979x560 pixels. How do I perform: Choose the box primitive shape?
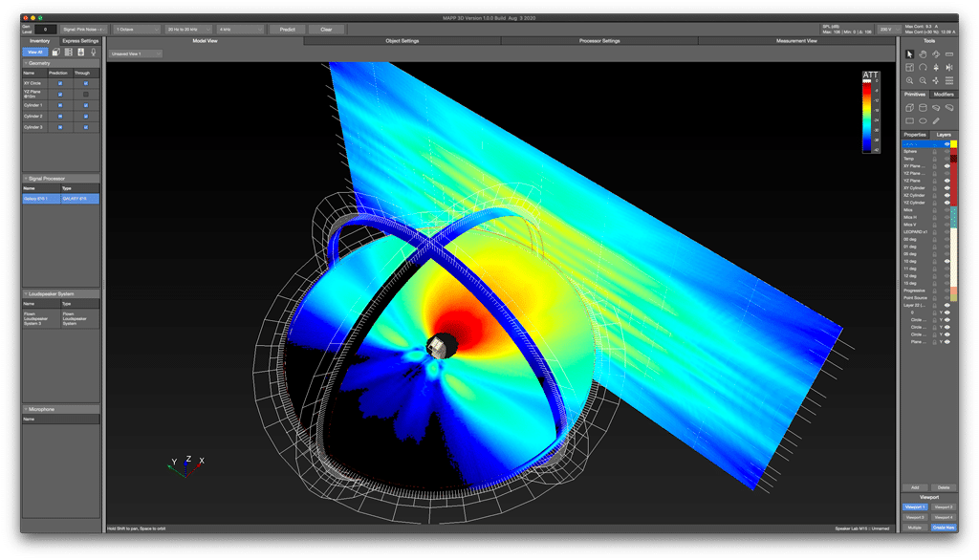(x=909, y=108)
